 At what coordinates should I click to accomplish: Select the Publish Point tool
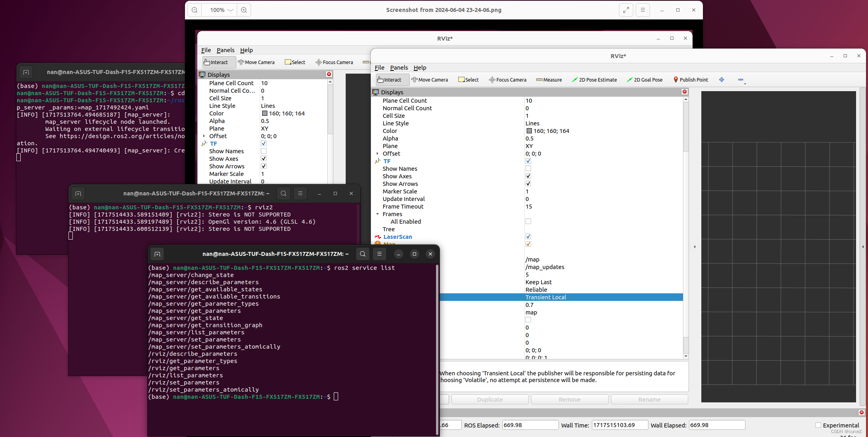691,80
